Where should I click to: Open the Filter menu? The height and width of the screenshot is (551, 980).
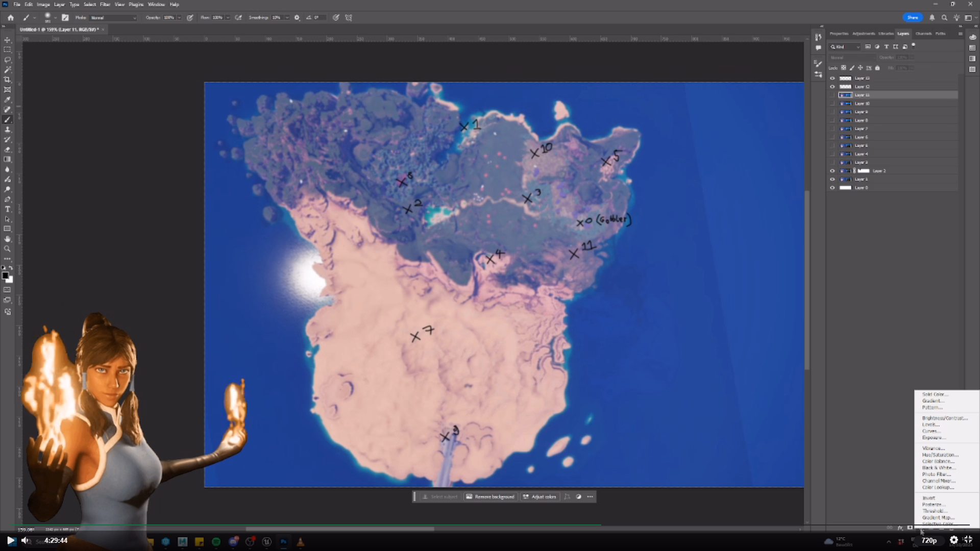pyautogui.click(x=105, y=5)
